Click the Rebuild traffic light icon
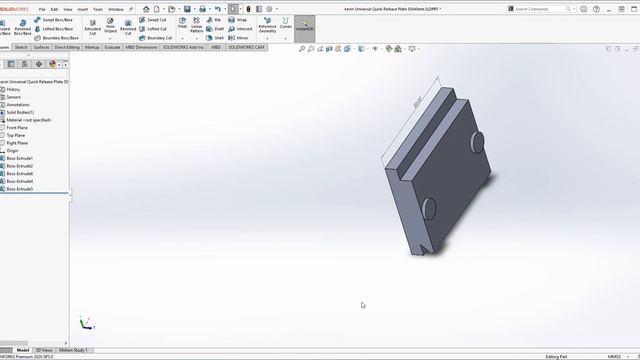 click(249, 9)
